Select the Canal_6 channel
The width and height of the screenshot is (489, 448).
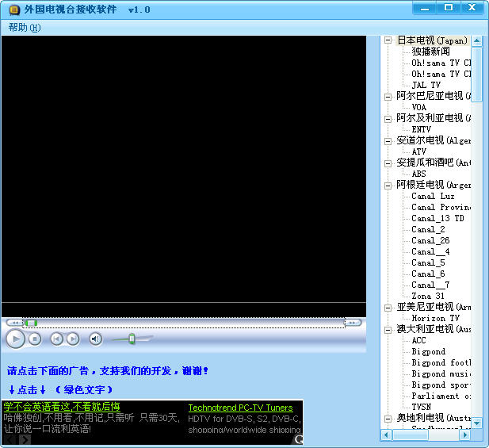tap(428, 274)
